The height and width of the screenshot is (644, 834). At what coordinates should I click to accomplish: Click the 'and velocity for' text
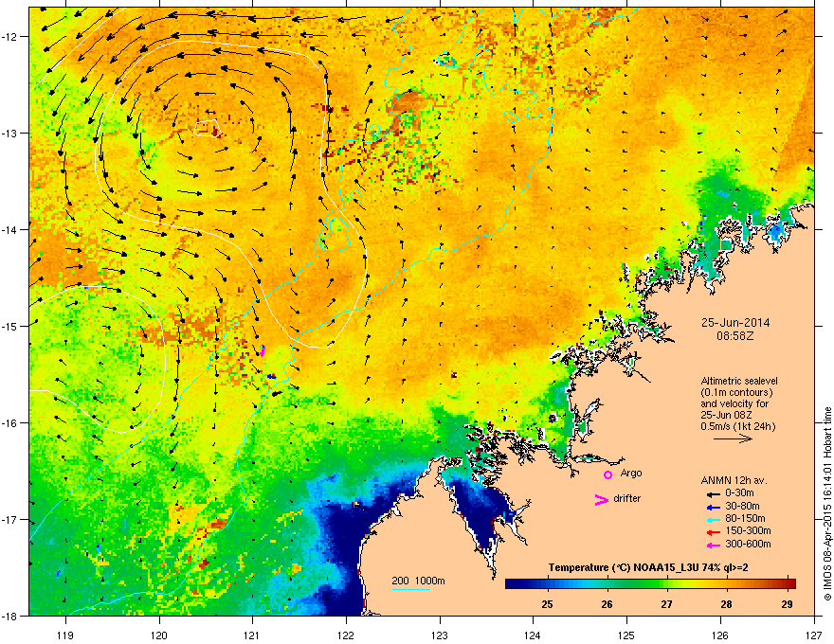pos(734,403)
